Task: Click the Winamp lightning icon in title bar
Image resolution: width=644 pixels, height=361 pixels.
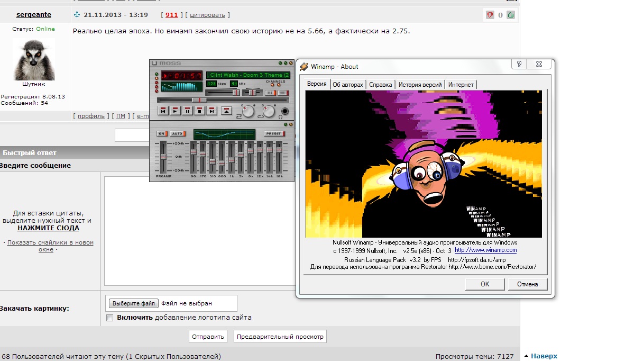Action: [x=304, y=66]
